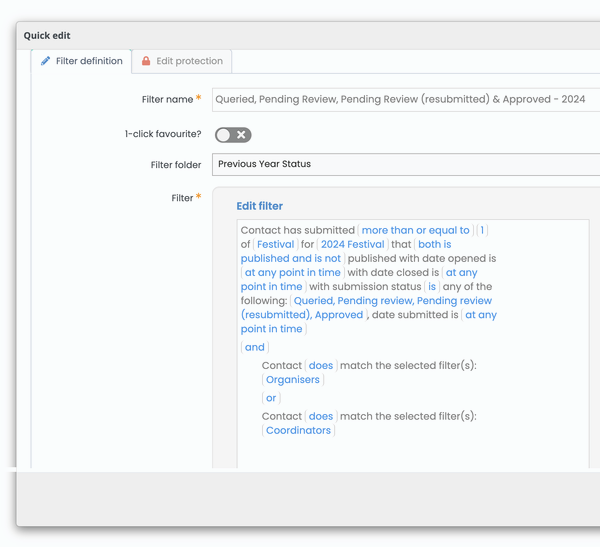Edit the submission count value '1'
The width and height of the screenshot is (600, 547).
coord(482,230)
